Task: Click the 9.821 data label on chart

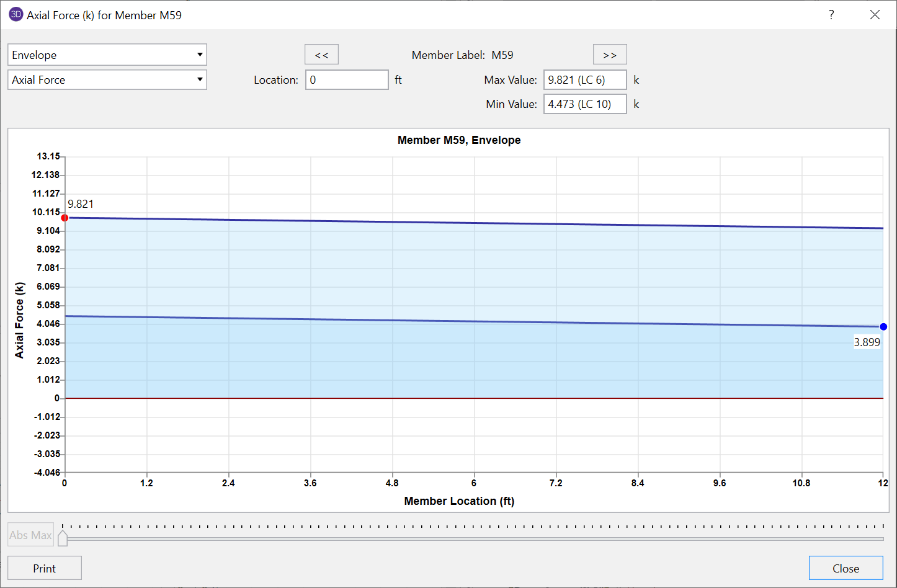Action: pos(81,204)
